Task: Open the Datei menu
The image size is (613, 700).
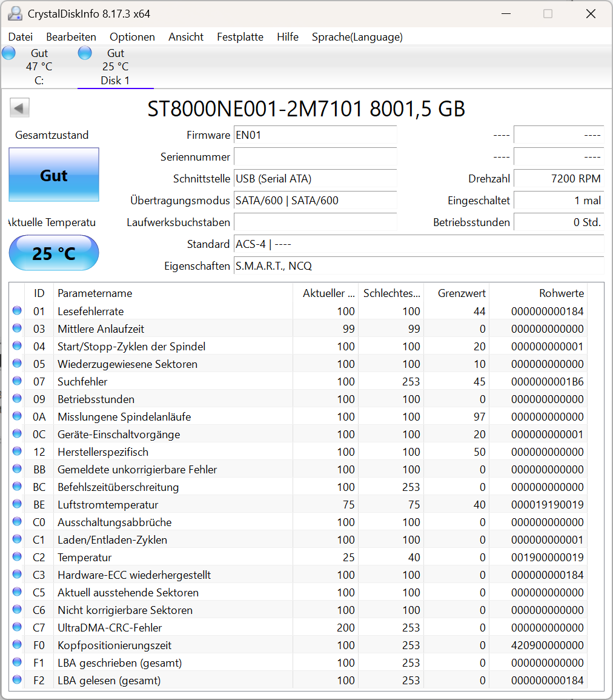Action: 21,37
